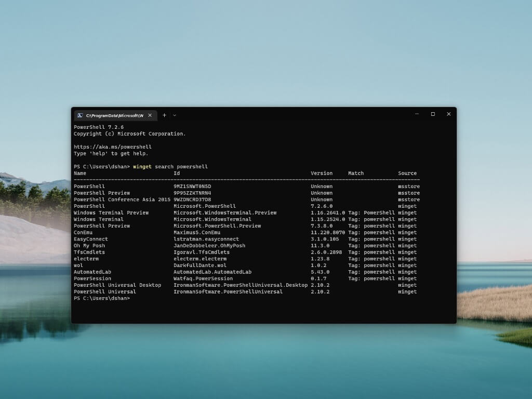The height and width of the screenshot is (399, 532).
Task: Click the Id '9WZDNCRD37D8'
Action: click(x=192, y=199)
